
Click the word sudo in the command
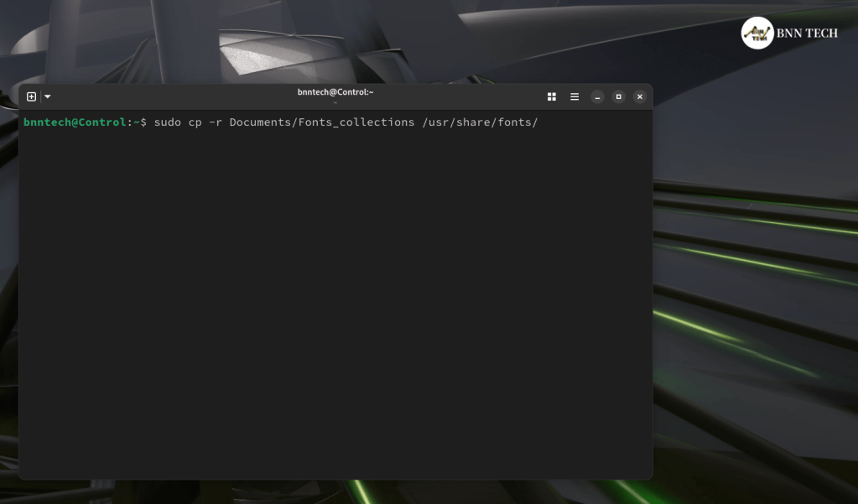point(167,122)
